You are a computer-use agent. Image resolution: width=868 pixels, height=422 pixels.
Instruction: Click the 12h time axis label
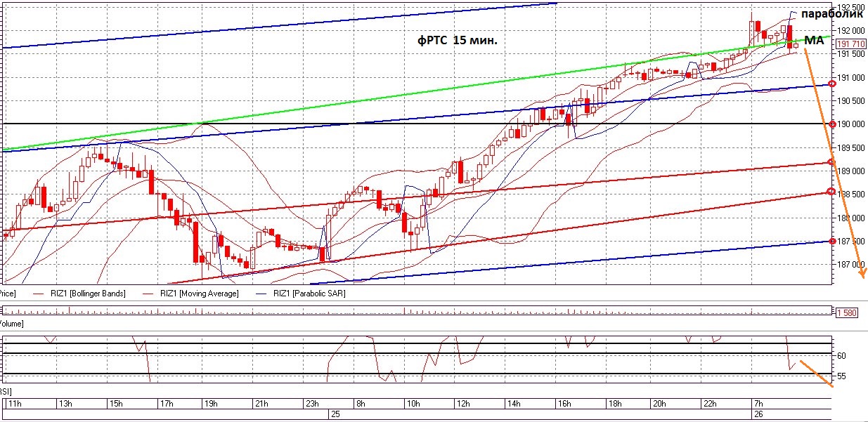464,404
